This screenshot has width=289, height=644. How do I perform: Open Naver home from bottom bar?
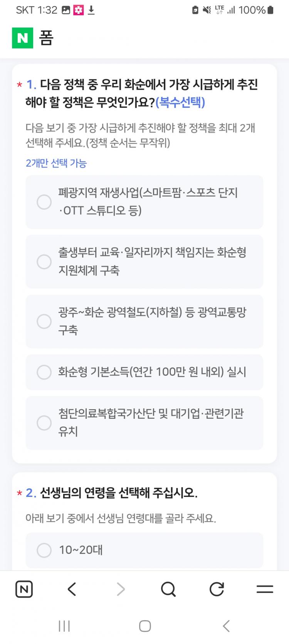(24, 589)
